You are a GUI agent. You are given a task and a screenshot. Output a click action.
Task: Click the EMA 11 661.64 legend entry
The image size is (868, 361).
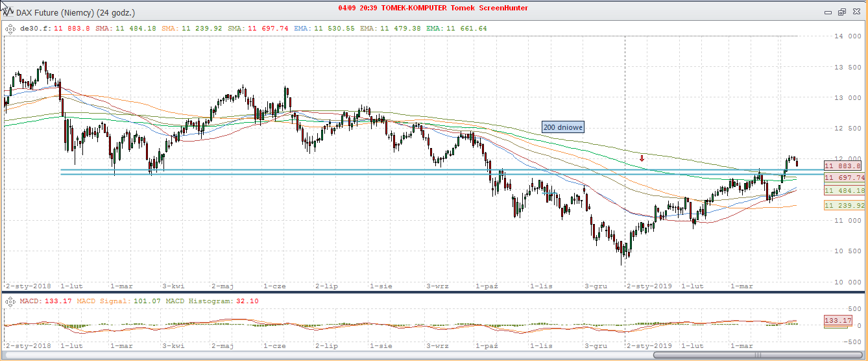[457, 29]
